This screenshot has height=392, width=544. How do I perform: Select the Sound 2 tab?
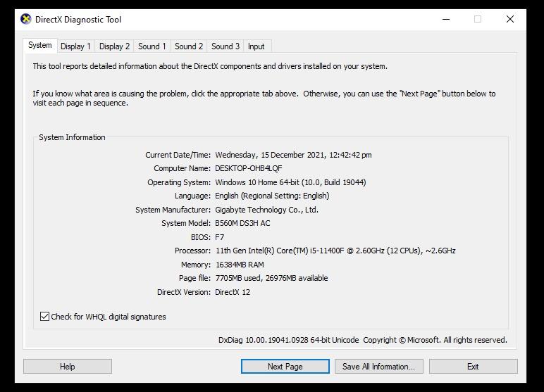coord(189,46)
